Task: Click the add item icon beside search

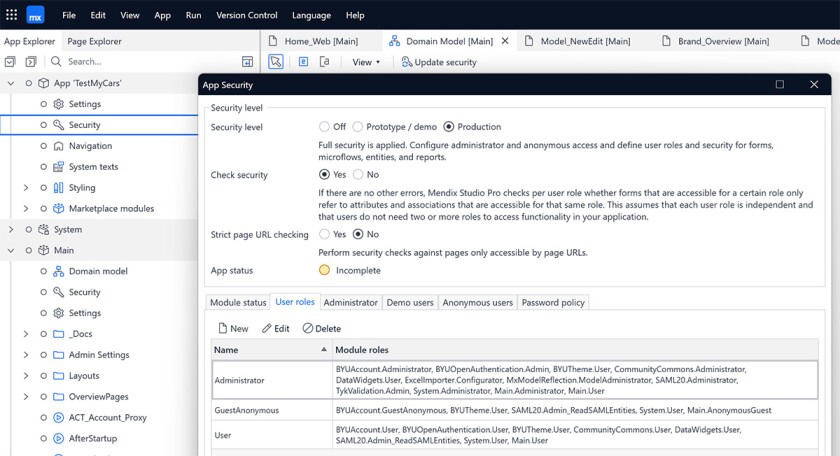Action: [248, 62]
